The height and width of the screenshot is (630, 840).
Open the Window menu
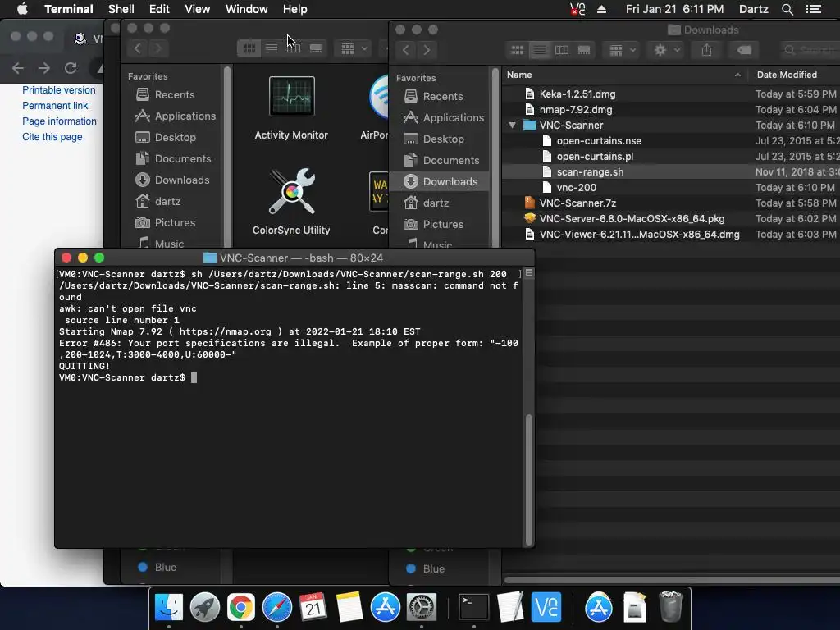point(246,9)
